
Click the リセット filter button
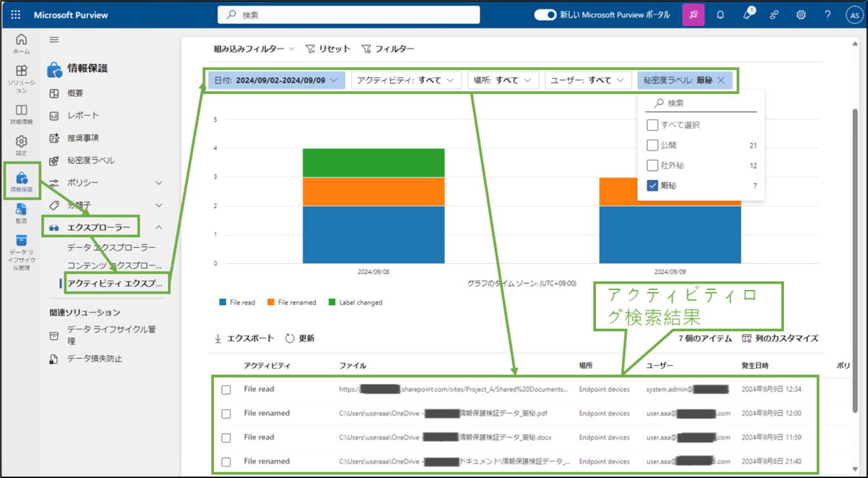pyautogui.click(x=328, y=48)
